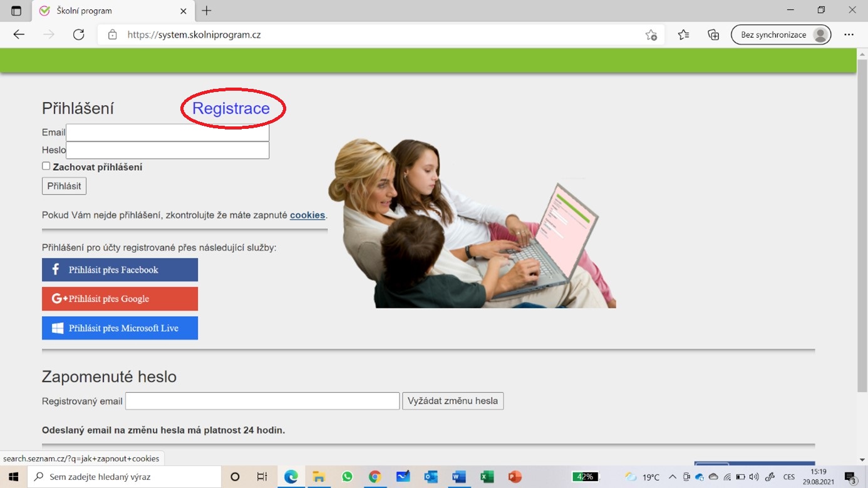Image resolution: width=868 pixels, height=488 pixels.
Task: Switch the CES input language indicator
Action: [x=789, y=477]
